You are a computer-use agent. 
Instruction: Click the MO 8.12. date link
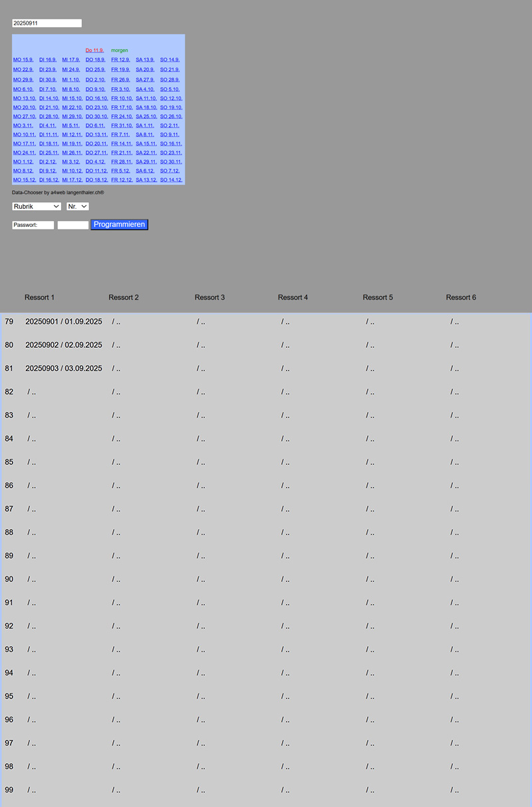23,170
